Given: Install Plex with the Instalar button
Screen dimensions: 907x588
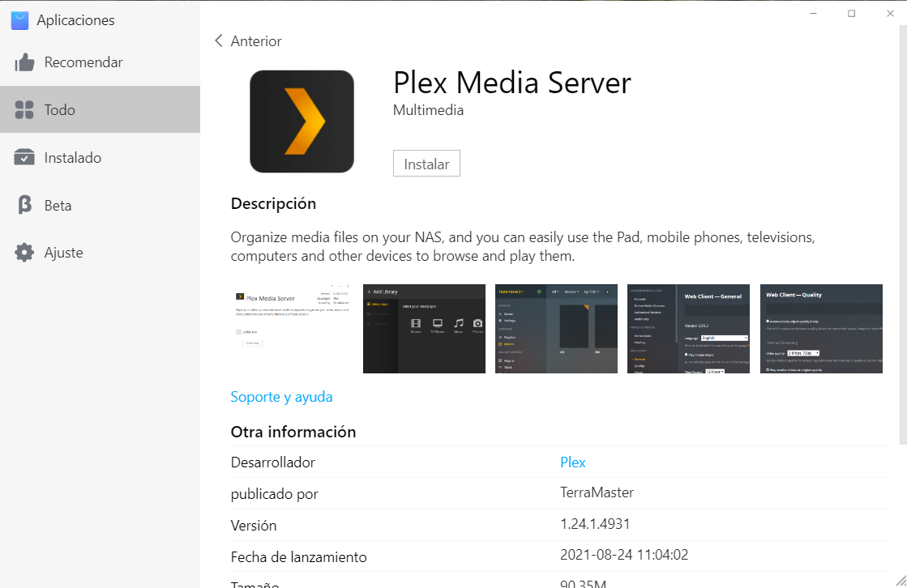Looking at the screenshot, I should (x=426, y=164).
